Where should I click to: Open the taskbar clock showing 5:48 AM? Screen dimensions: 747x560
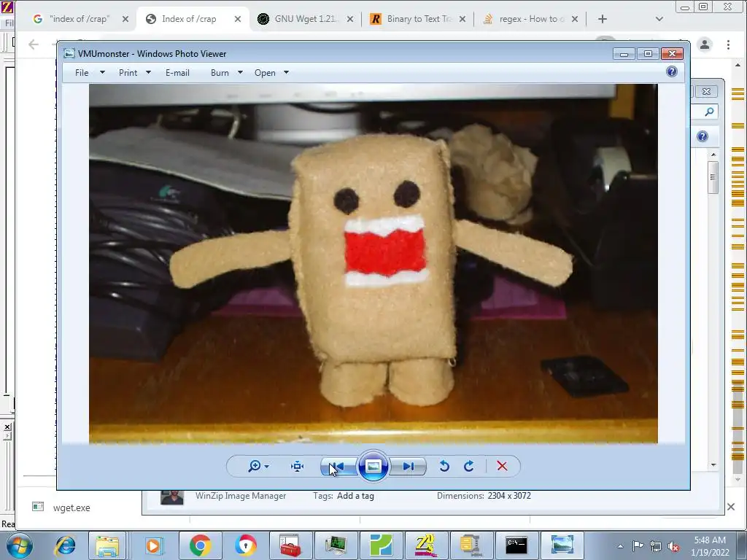point(710,546)
